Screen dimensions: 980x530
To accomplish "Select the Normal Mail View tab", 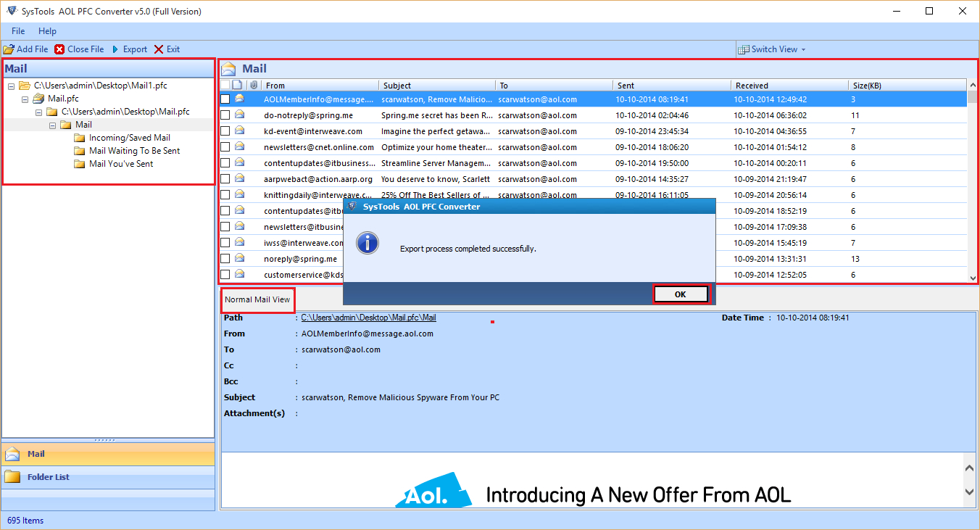I will (x=257, y=299).
